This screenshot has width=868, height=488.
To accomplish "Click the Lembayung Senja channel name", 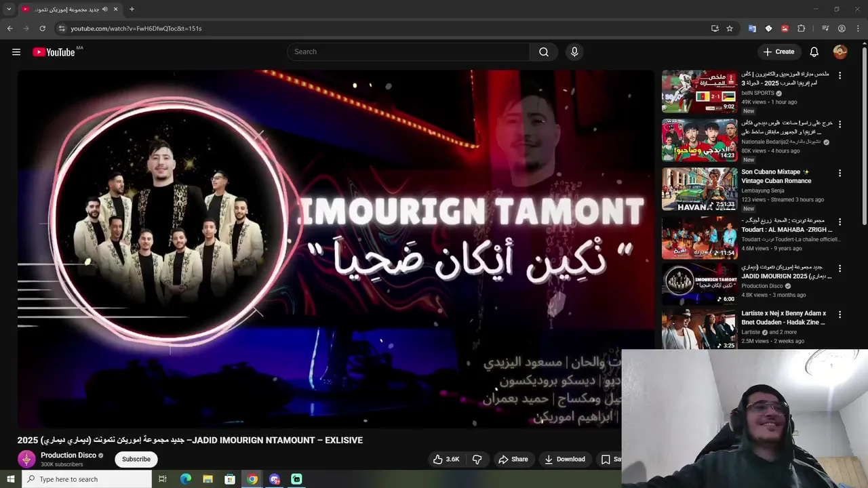I will tap(763, 190).
